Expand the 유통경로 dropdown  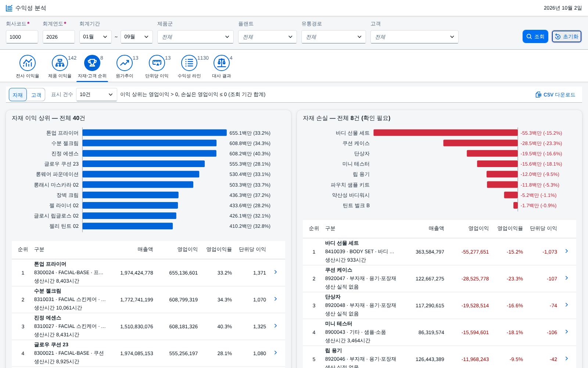click(334, 37)
